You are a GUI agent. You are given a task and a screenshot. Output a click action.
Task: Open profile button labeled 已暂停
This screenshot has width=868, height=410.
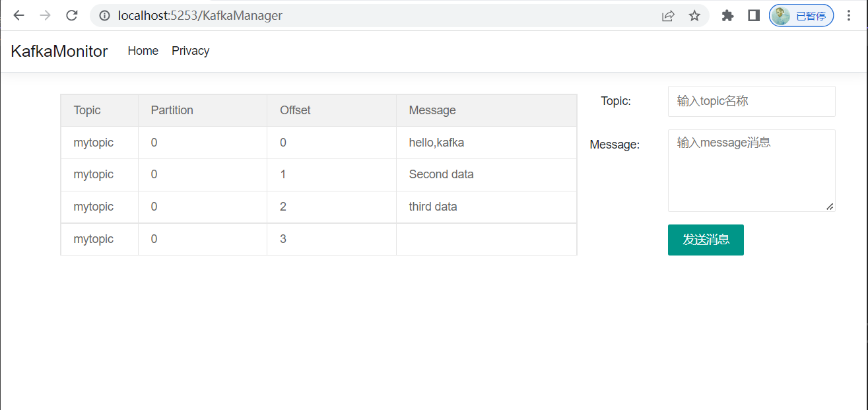pos(801,15)
